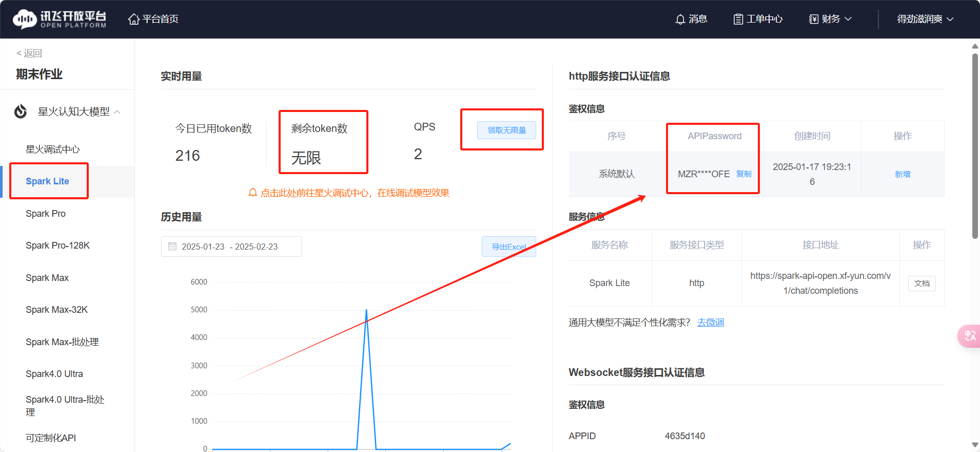Image resolution: width=980 pixels, height=452 pixels.
Task: Click the bell icon before debug center notice
Action: click(x=252, y=193)
